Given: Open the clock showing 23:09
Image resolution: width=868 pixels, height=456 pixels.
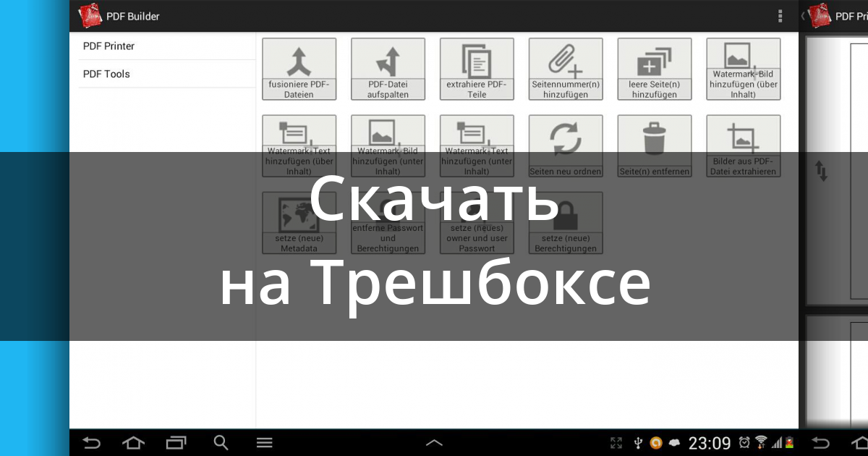Looking at the screenshot, I should 710,443.
